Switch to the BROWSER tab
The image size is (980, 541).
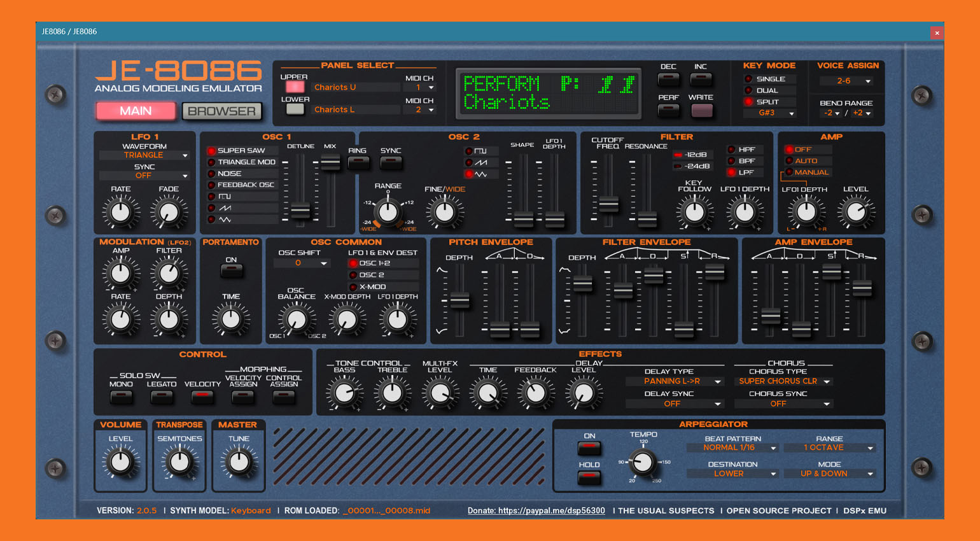pos(221,111)
